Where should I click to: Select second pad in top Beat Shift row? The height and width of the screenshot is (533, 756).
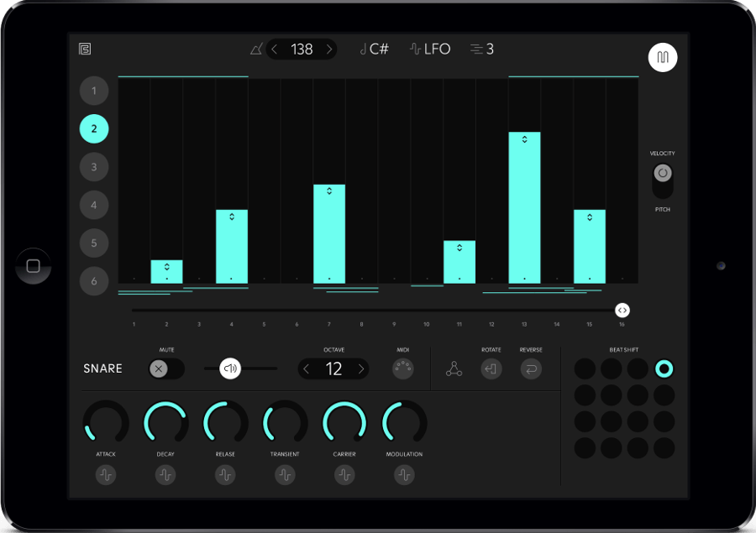pyautogui.click(x=612, y=369)
